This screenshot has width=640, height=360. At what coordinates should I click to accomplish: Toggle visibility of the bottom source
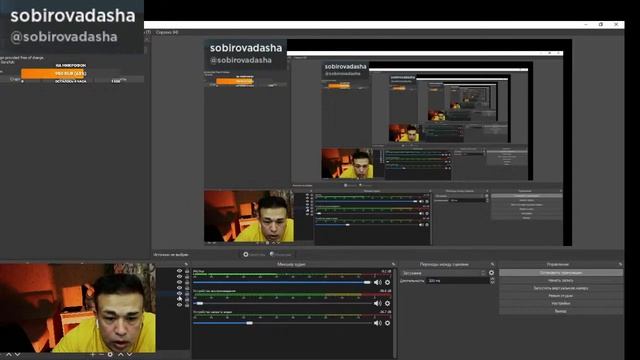click(179, 305)
